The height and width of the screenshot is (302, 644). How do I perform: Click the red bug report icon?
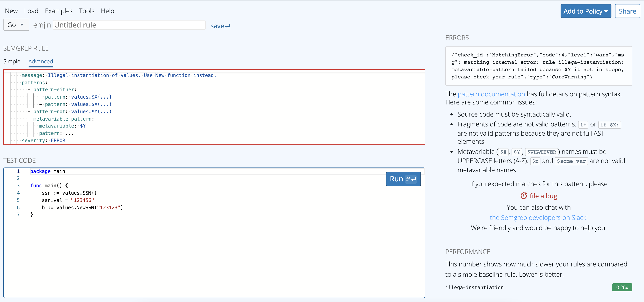coord(524,196)
